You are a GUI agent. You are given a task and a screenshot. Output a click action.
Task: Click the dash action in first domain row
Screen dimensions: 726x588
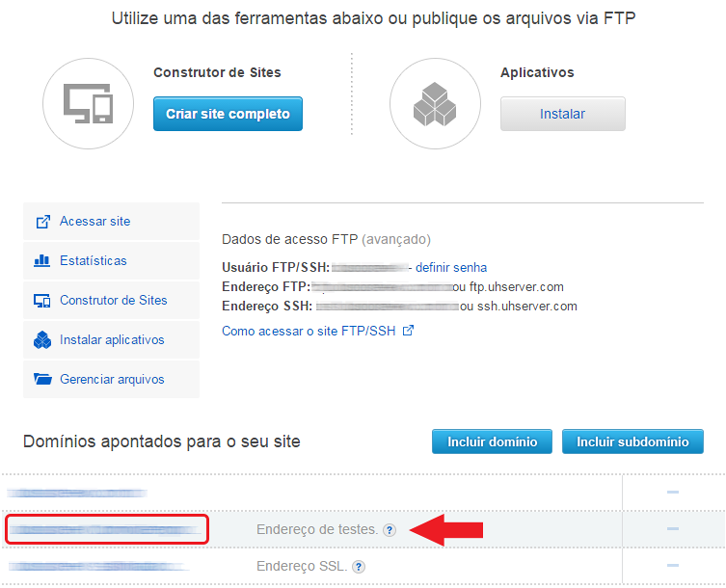[672, 492]
